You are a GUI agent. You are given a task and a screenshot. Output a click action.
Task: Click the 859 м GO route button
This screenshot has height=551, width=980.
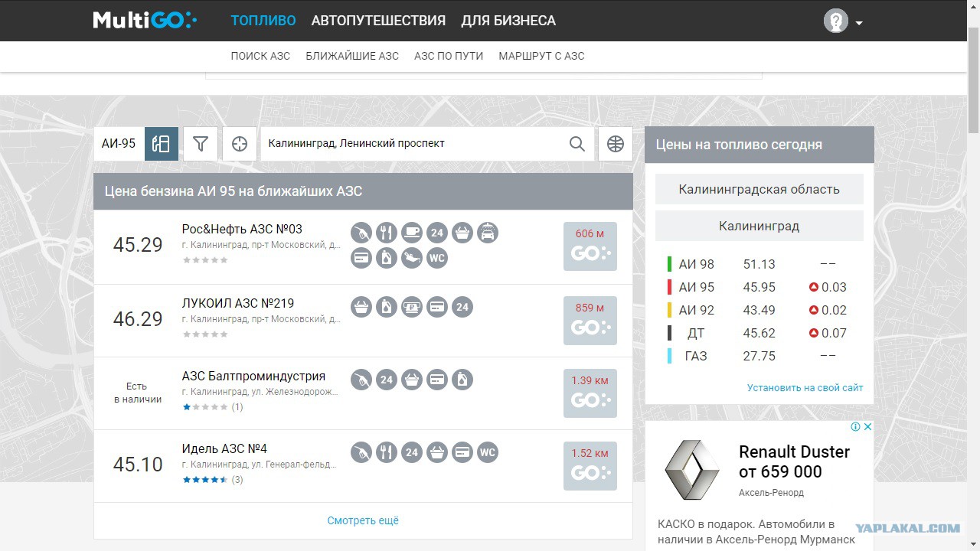[590, 321]
